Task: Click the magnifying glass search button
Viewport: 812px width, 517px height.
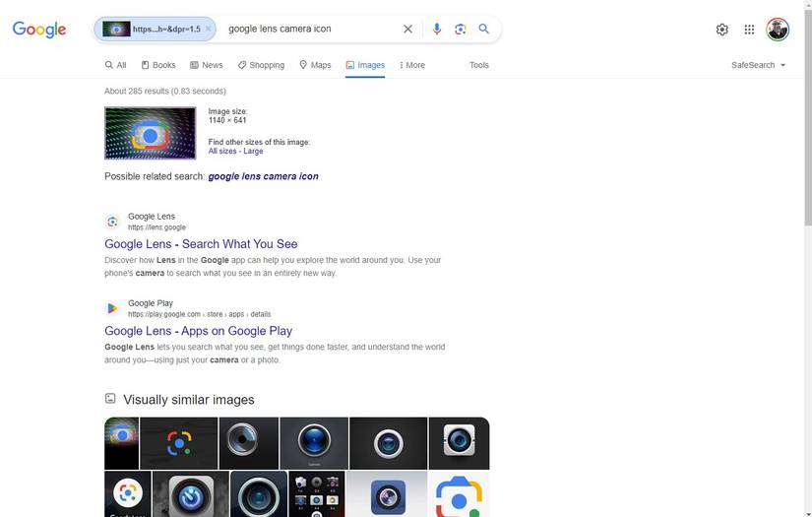Action: (x=484, y=30)
